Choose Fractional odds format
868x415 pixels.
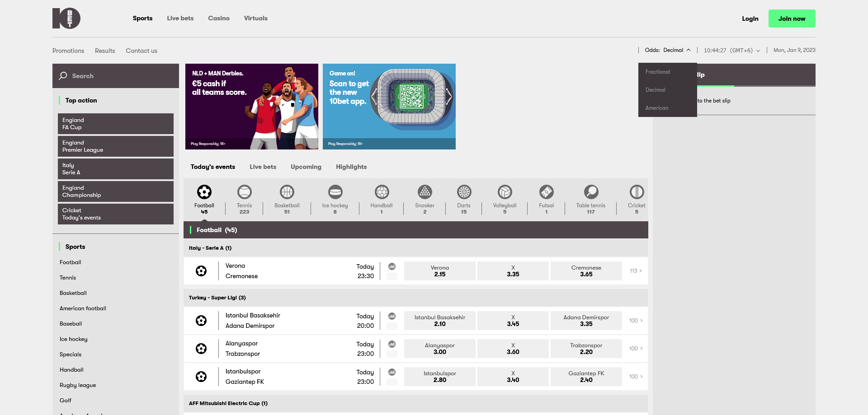point(668,72)
